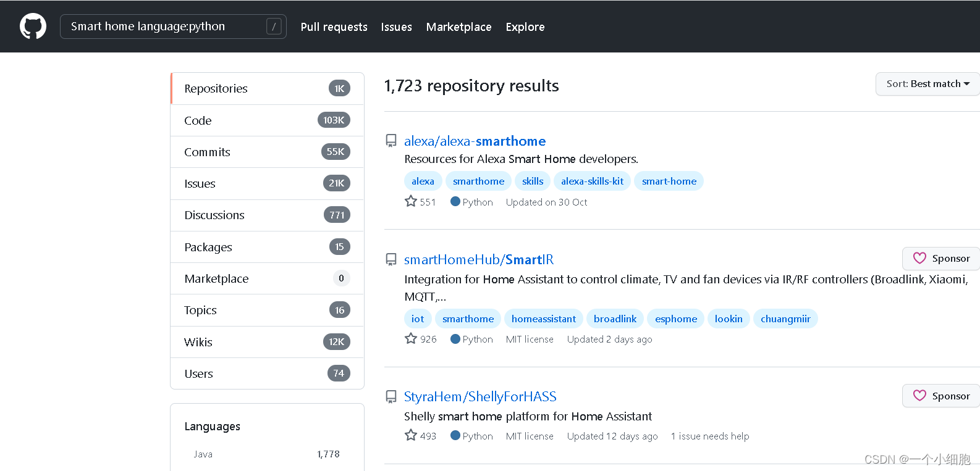
Task: Click the heart icon on SmartIR Sponsor button
Action: click(919, 258)
